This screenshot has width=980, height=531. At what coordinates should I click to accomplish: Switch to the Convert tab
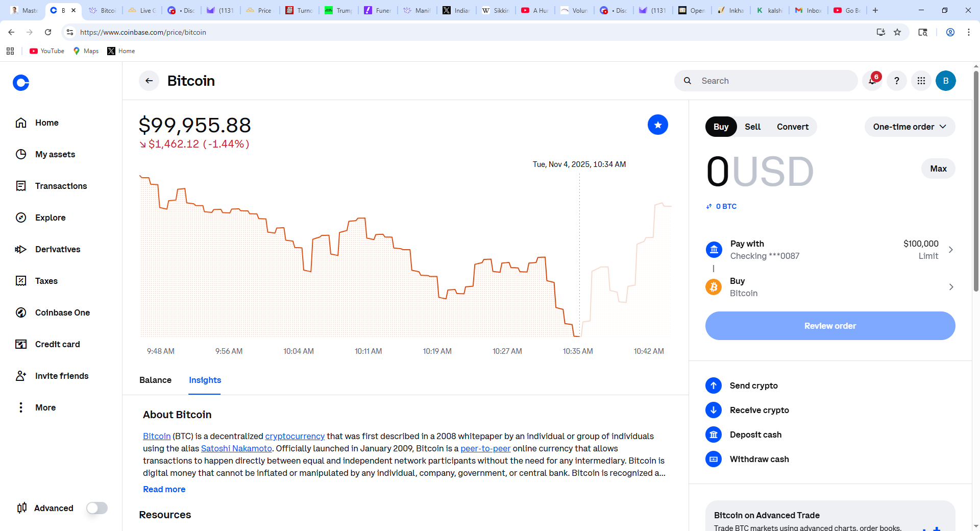(x=793, y=127)
